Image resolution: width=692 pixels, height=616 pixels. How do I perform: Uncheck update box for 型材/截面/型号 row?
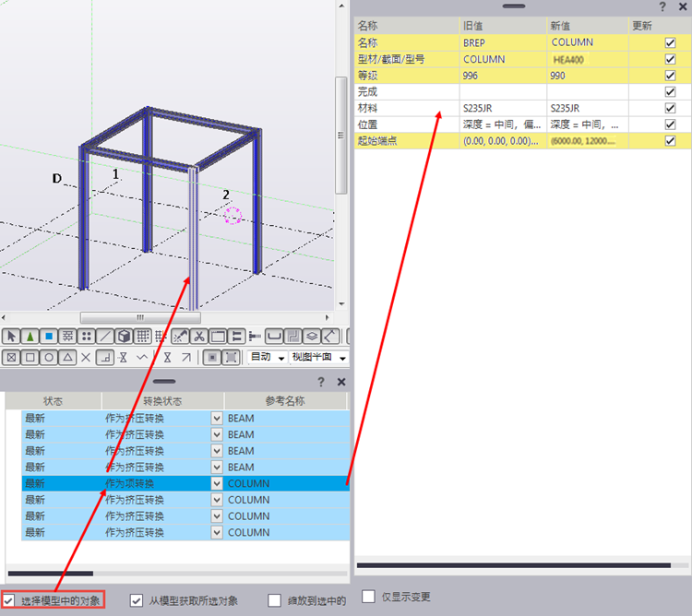coord(670,59)
